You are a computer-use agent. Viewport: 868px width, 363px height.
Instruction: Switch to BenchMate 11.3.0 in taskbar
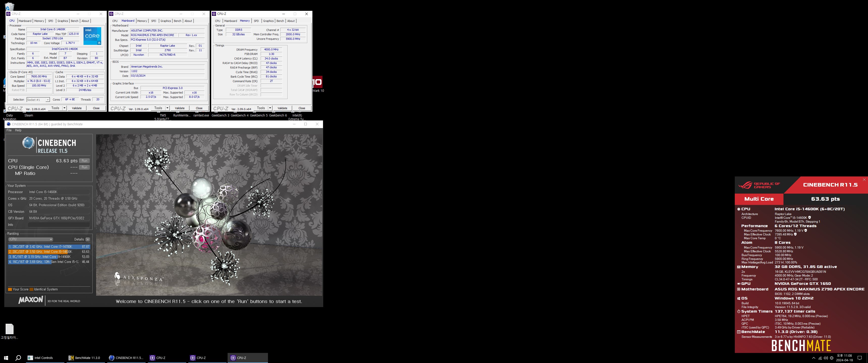coord(85,358)
